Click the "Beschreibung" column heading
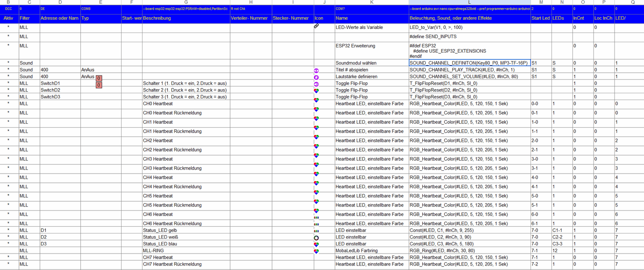The height and width of the screenshot is (270, 644). click(157, 18)
